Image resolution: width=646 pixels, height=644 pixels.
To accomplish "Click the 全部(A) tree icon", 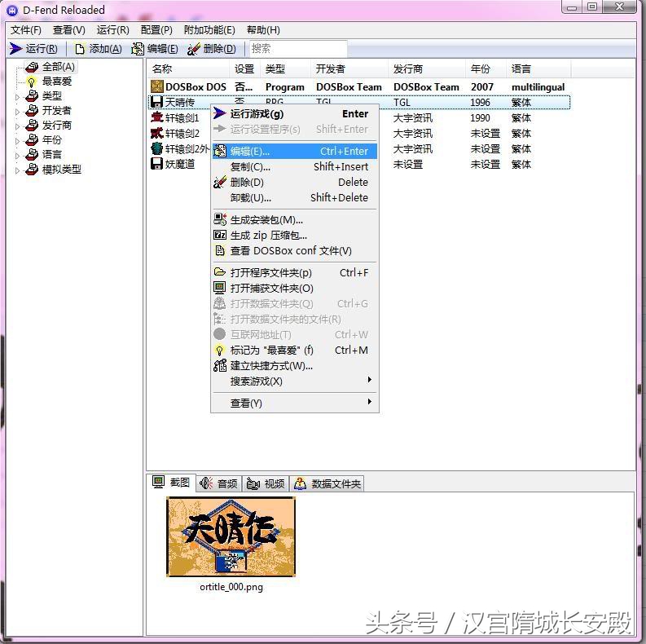I will (32, 67).
